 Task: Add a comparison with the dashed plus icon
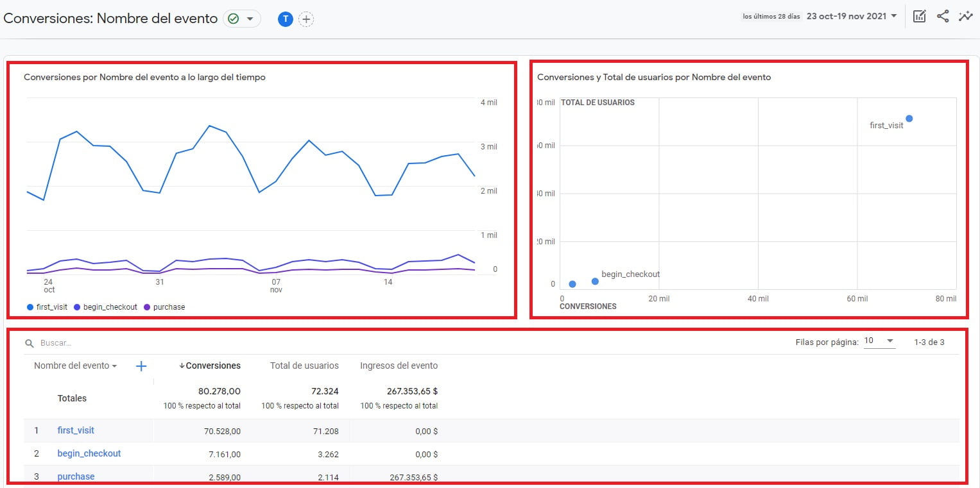[x=307, y=19]
